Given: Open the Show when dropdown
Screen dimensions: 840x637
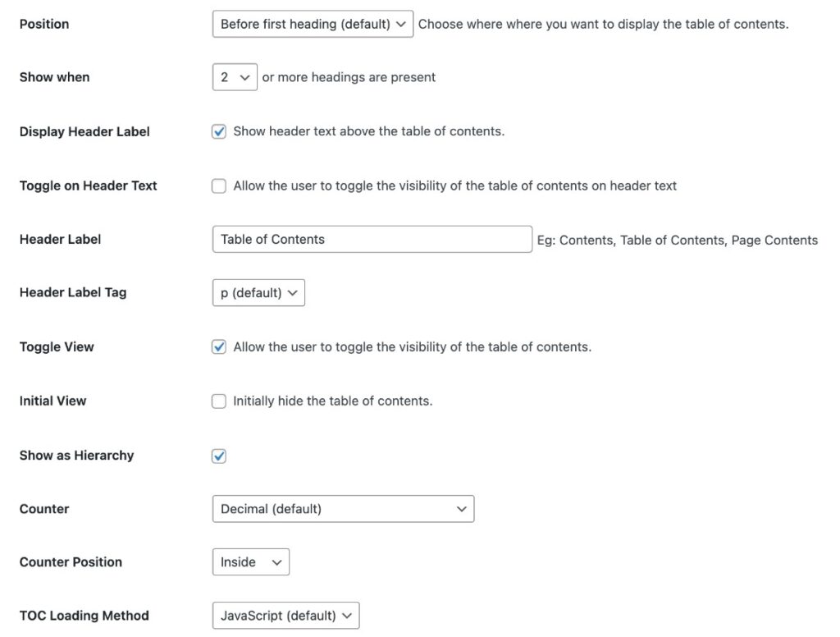Looking at the screenshot, I should (234, 76).
